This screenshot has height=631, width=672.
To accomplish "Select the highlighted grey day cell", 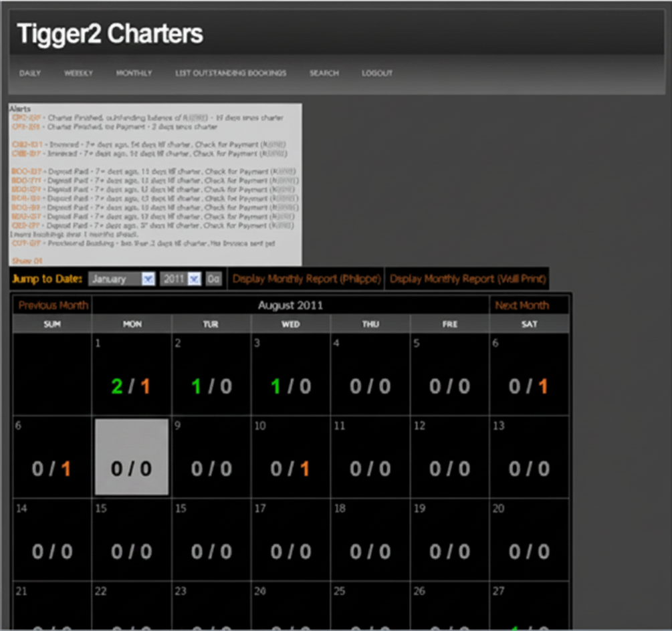I will (132, 457).
